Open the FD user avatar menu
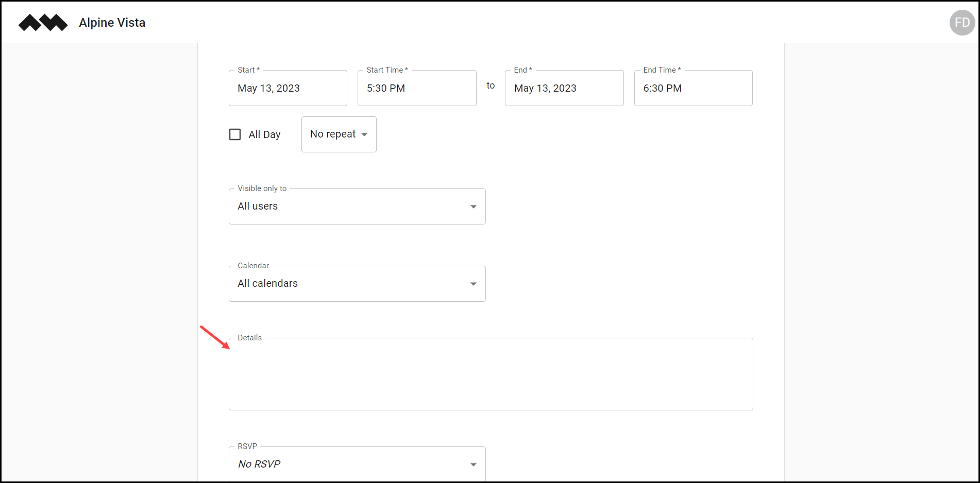Screen dimensions: 980x483 coord(962,23)
